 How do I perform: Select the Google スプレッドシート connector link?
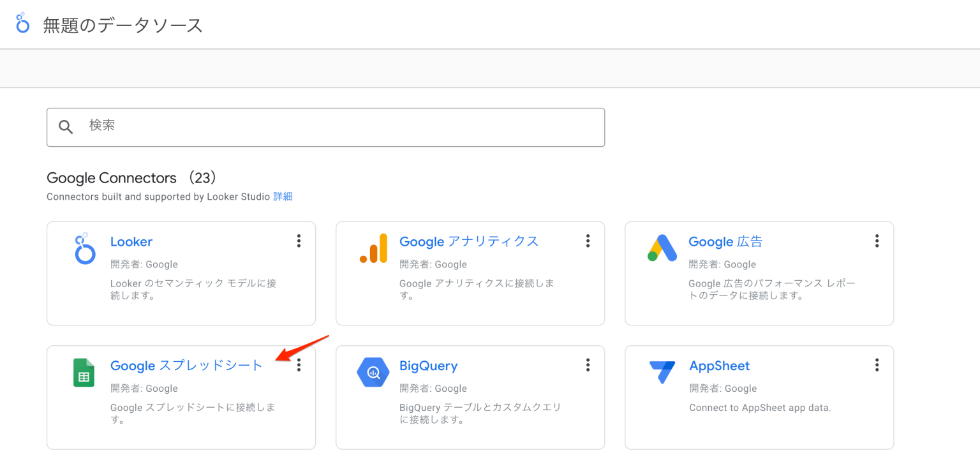[186, 365]
